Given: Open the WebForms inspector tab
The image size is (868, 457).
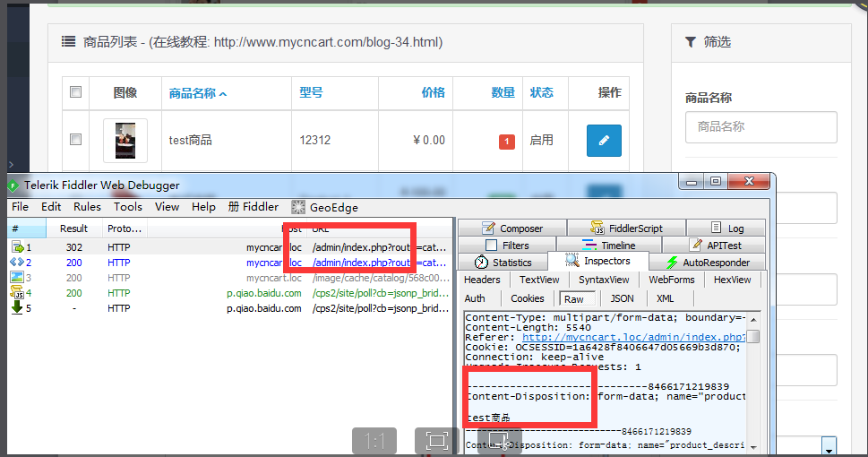Looking at the screenshot, I should click(672, 280).
